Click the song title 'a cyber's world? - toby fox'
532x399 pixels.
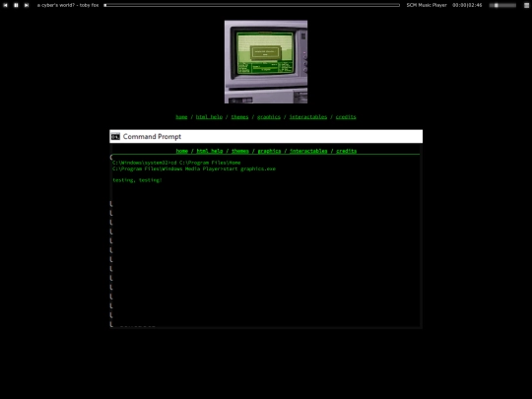(68, 5)
